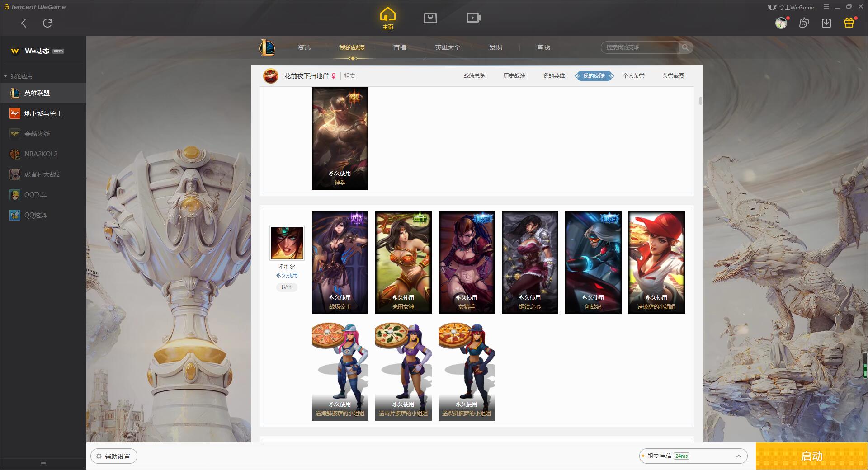Switch to 历史战绩 sub-tab

pos(514,76)
